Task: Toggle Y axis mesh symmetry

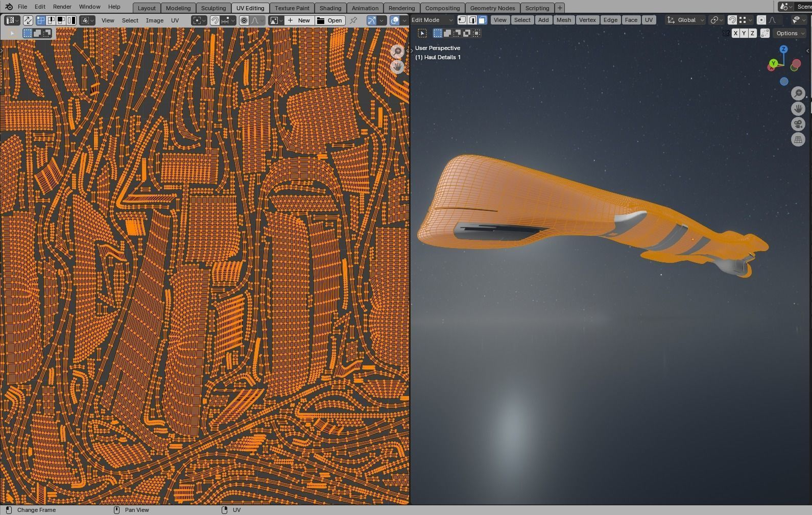Action: 744,33
